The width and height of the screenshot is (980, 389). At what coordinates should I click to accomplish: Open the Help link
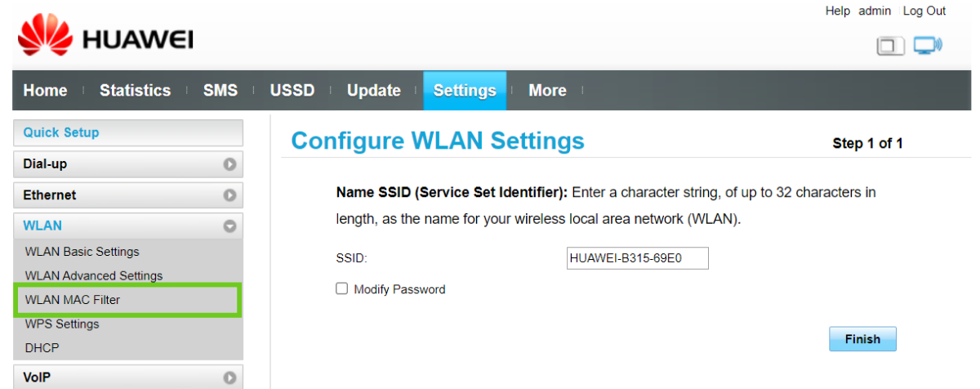[x=838, y=11]
